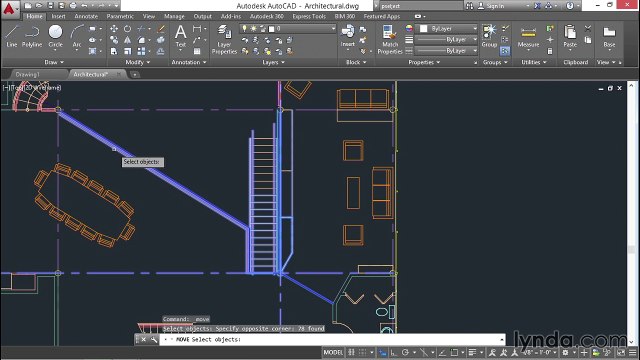Click the Mirror tool icon
This screenshot has height=360, width=640.
[128, 40]
